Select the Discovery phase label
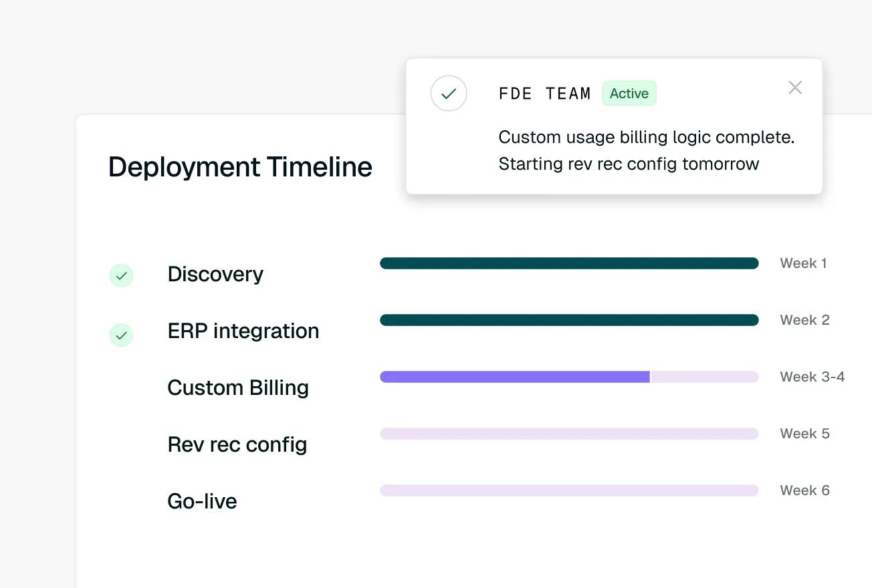The height and width of the screenshot is (588, 872). [215, 274]
